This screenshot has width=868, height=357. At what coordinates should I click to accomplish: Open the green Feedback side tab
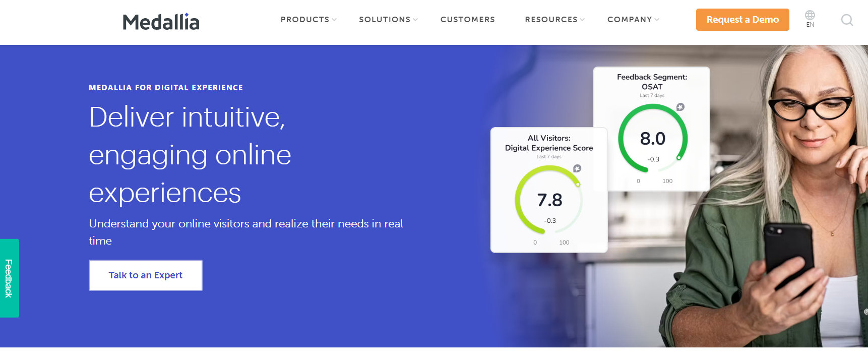pyautogui.click(x=9, y=278)
